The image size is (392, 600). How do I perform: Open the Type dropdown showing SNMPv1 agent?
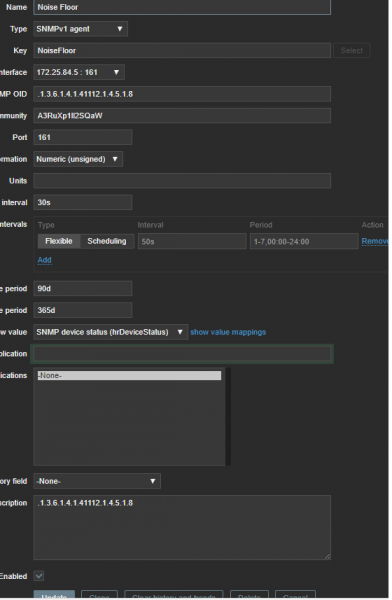pyautogui.click(x=80, y=29)
